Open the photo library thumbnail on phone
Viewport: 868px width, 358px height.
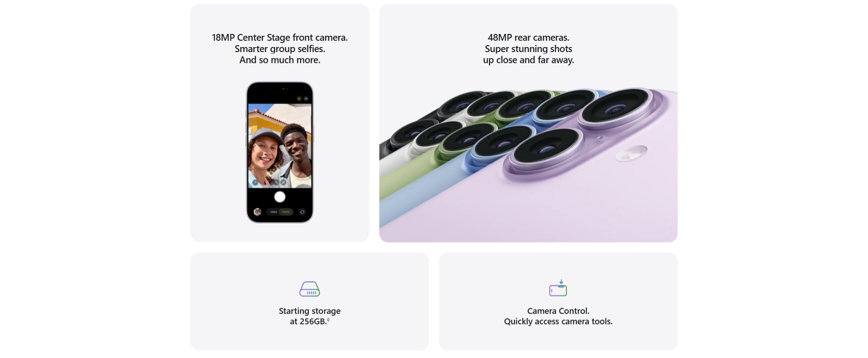[x=257, y=212]
